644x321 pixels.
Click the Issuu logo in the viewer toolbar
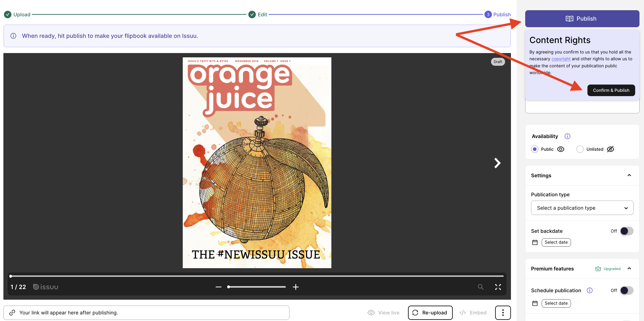(45, 287)
